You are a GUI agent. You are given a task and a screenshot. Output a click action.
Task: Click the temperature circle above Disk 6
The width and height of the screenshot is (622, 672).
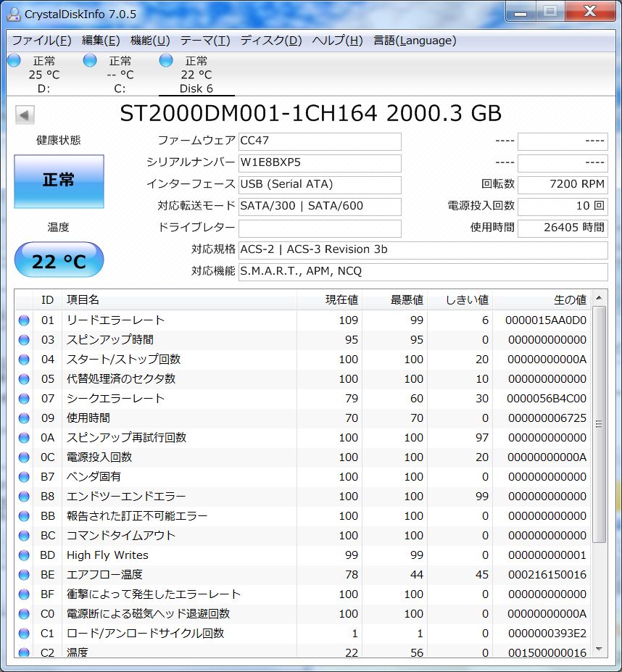click(x=165, y=60)
